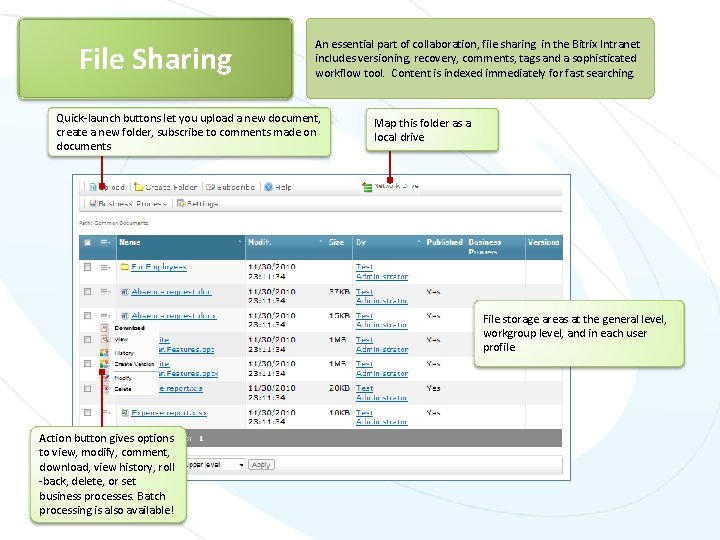Click the green Network Drive icon
The image size is (720, 540).
367,187
